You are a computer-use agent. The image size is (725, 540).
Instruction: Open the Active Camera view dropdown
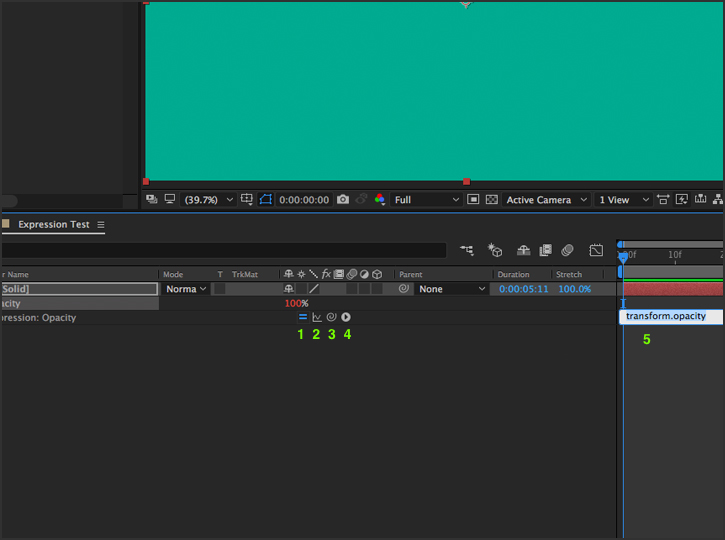click(x=546, y=200)
